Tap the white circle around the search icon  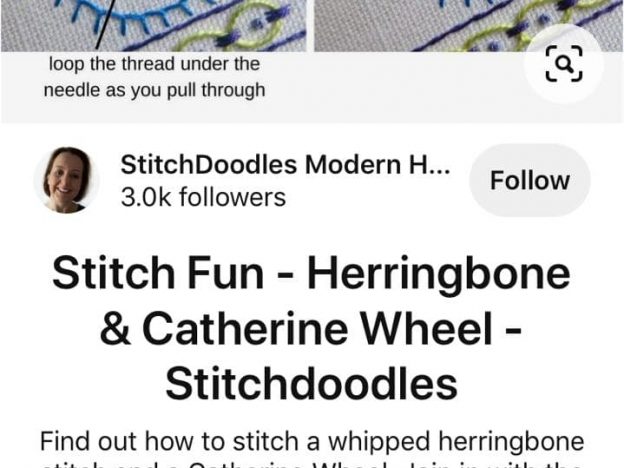(564, 64)
